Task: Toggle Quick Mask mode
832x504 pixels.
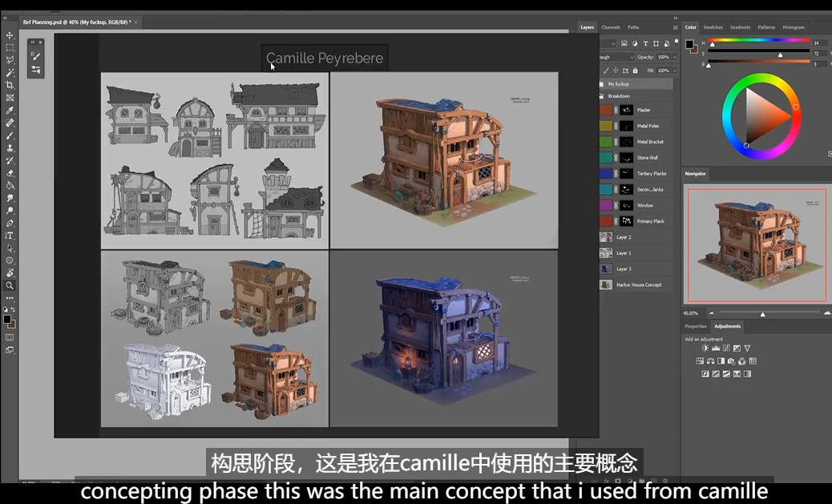Action: tap(10, 337)
